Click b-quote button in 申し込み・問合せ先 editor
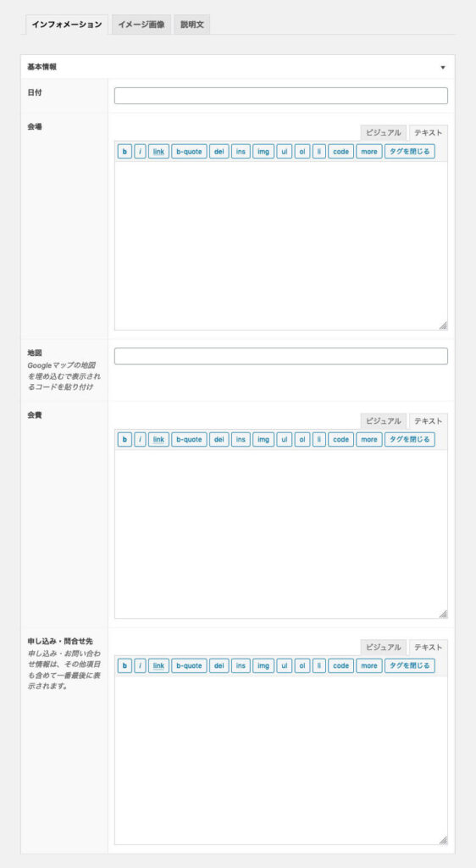The height and width of the screenshot is (868, 476). click(189, 666)
